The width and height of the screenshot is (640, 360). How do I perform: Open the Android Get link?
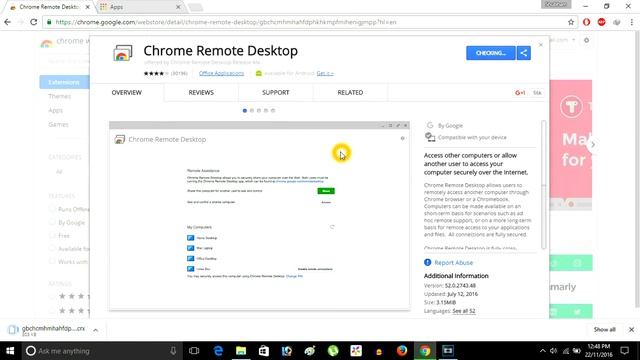[325, 73]
